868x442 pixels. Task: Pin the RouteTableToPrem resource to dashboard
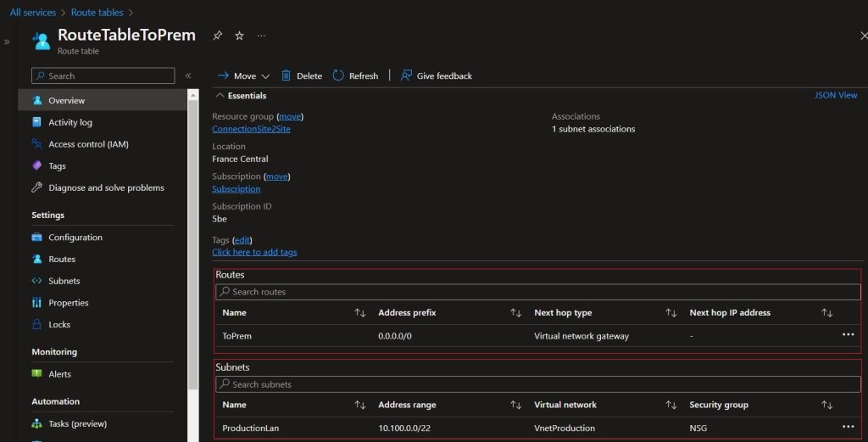[x=218, y=36]
